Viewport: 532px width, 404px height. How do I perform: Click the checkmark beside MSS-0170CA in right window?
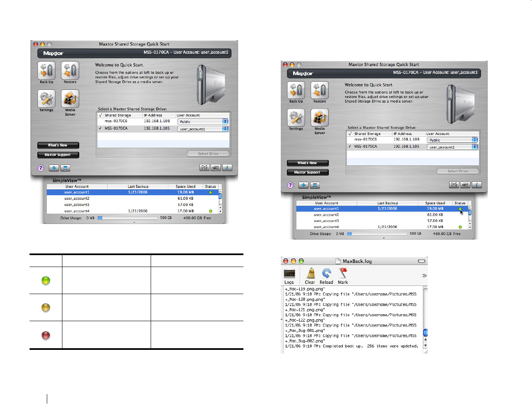pos(350,146)
